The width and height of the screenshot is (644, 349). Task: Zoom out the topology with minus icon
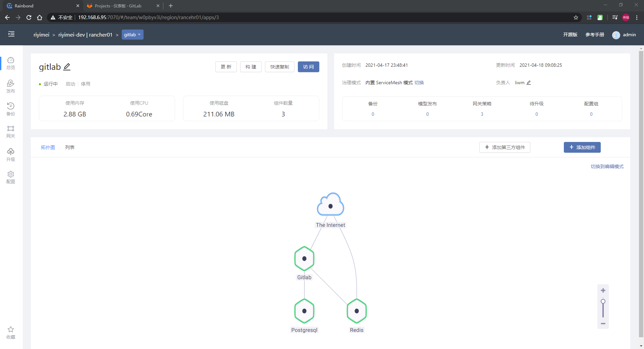[x=603, y=323]
